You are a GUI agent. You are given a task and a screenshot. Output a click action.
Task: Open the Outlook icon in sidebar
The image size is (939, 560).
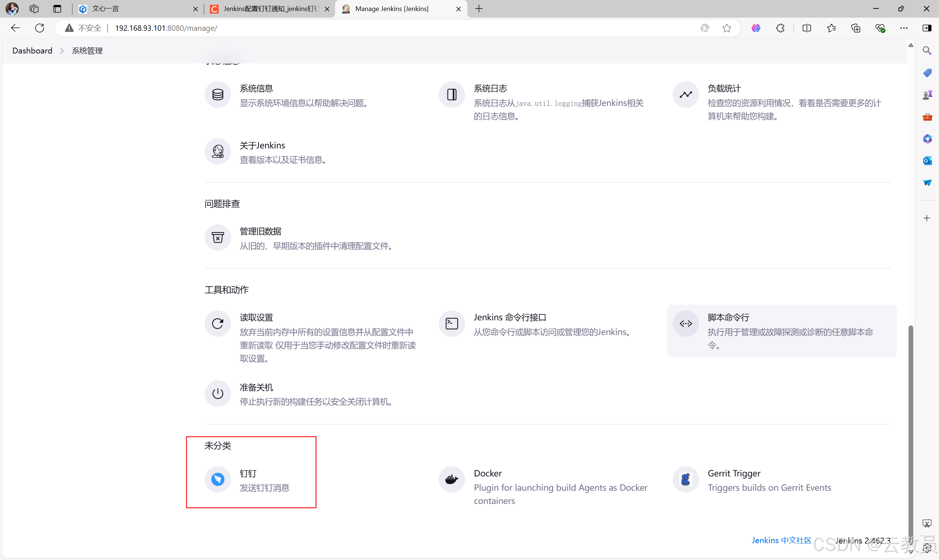click(927, 161)
